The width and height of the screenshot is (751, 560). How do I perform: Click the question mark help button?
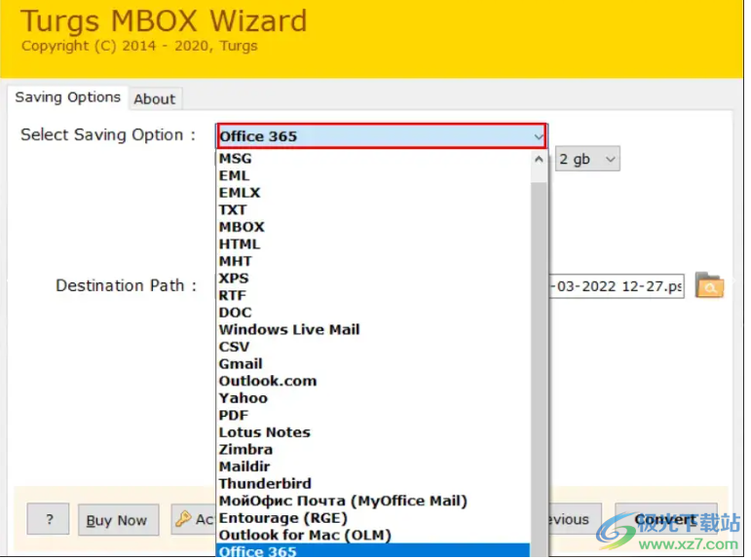point(48,519)
